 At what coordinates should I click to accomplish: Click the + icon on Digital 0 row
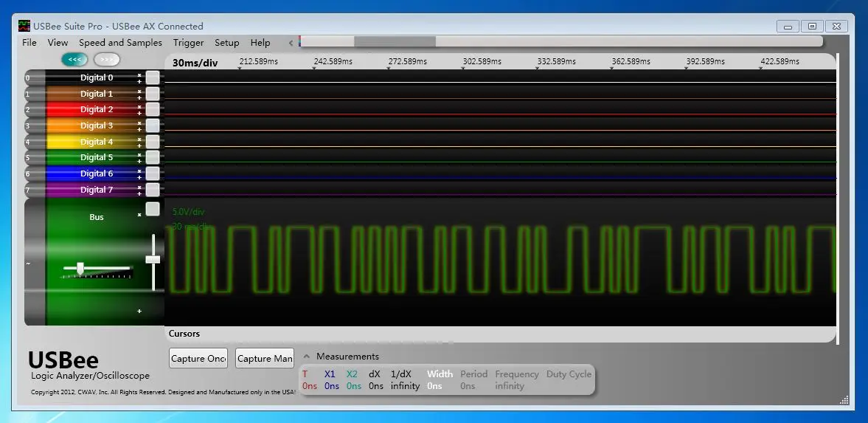tap(139, 81)
